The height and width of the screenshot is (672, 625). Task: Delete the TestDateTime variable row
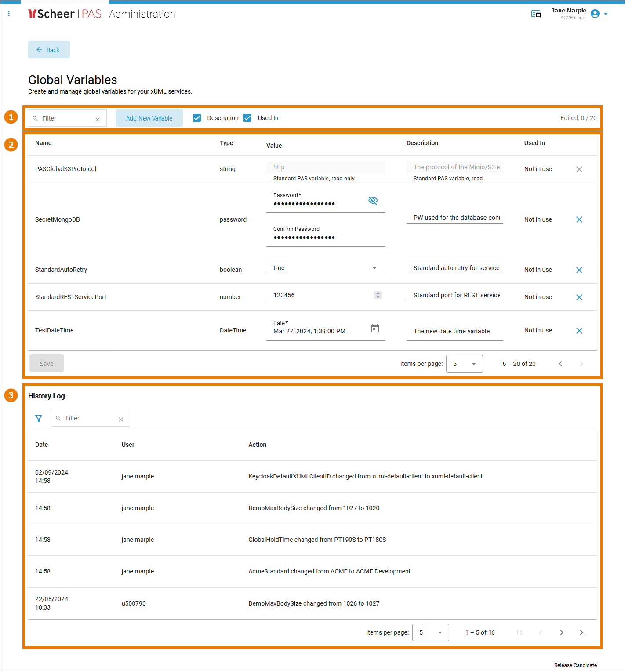579,330
